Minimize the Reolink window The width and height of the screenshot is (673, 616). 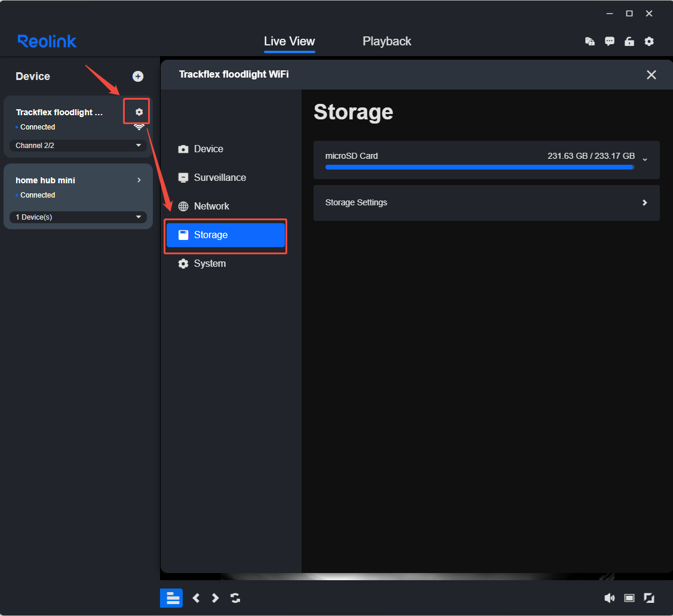610,14
